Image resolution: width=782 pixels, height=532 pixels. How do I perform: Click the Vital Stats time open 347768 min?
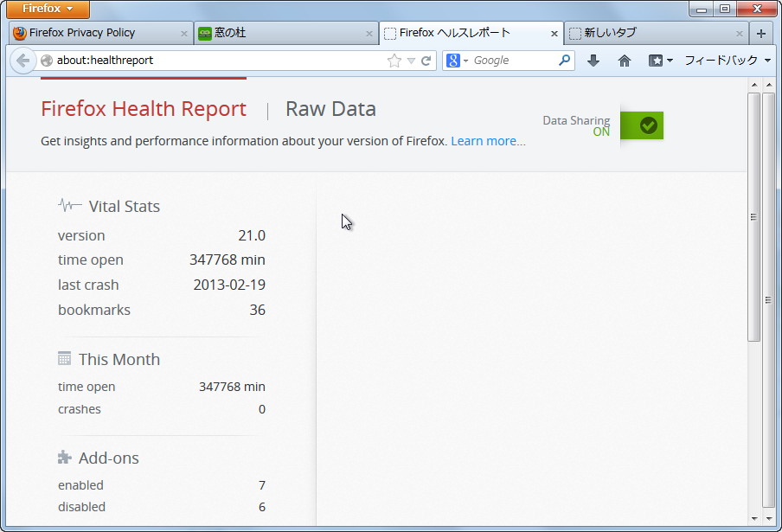[227, 260]
